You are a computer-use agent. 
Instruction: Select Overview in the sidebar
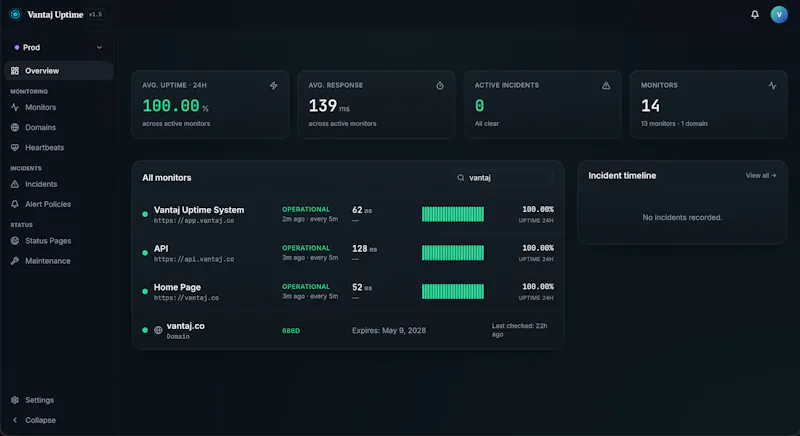tap(59, 71)
